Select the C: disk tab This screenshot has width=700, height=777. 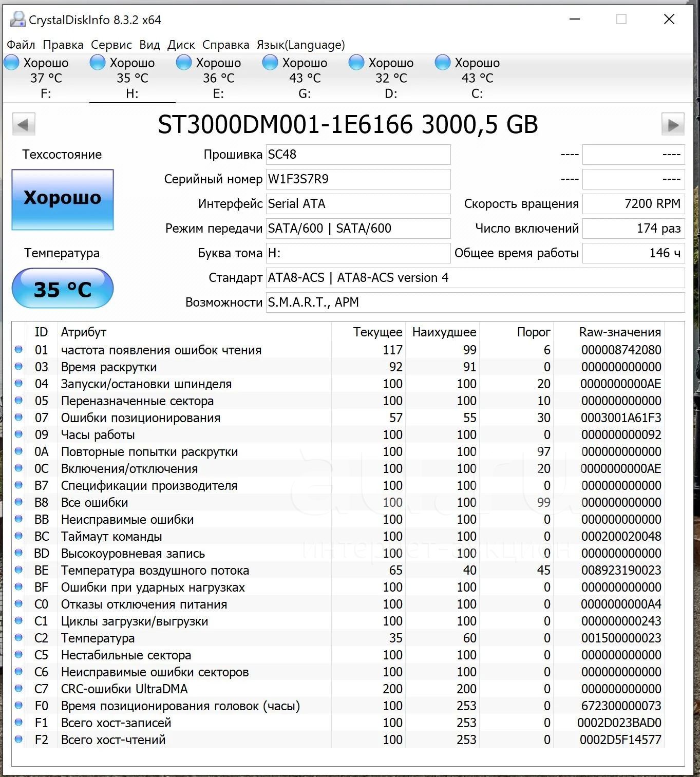(x=478, y=78)
